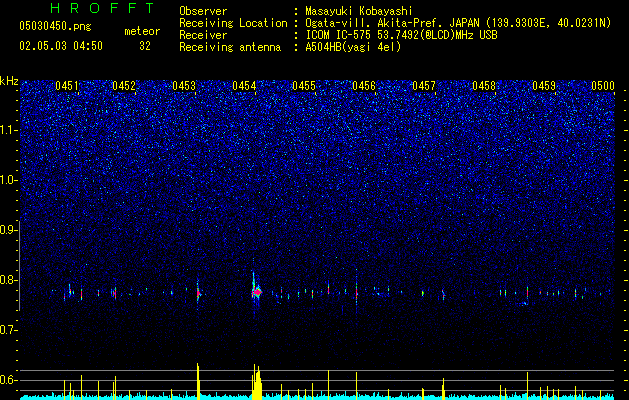
Task: Click the 0458 time marker
Action: pyautogui.click(x=484, y=86)
